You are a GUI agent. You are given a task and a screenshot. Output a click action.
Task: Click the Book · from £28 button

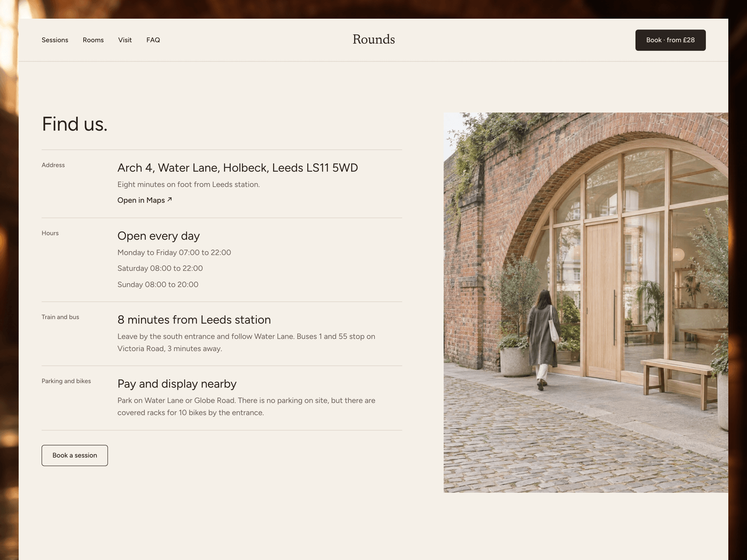tap(670, 40)
